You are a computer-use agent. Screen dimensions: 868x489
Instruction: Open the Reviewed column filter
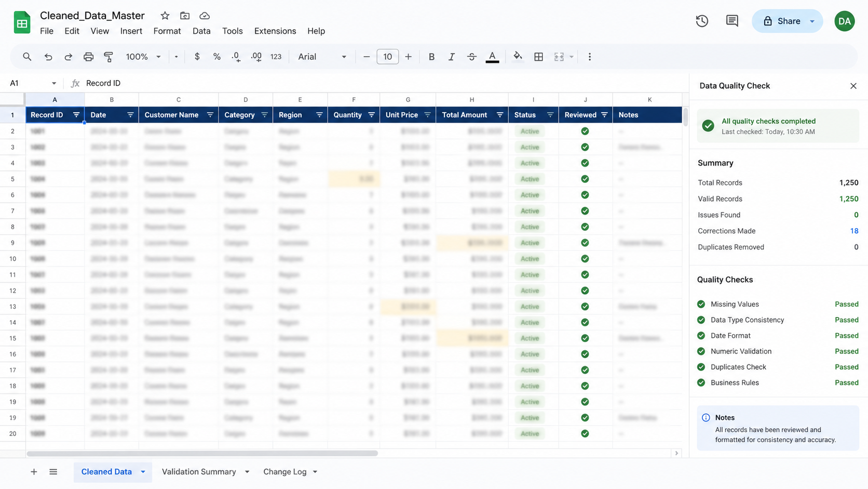point(604,115)
